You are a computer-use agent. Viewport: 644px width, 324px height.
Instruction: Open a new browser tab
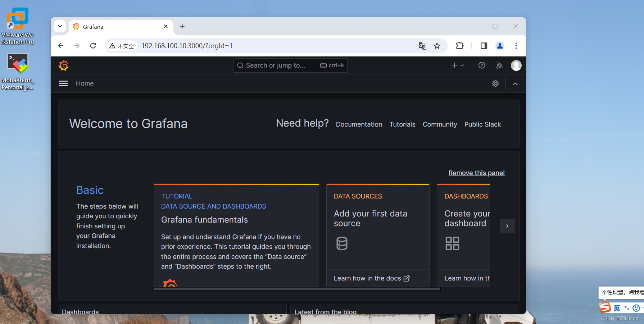pos(182,26)
